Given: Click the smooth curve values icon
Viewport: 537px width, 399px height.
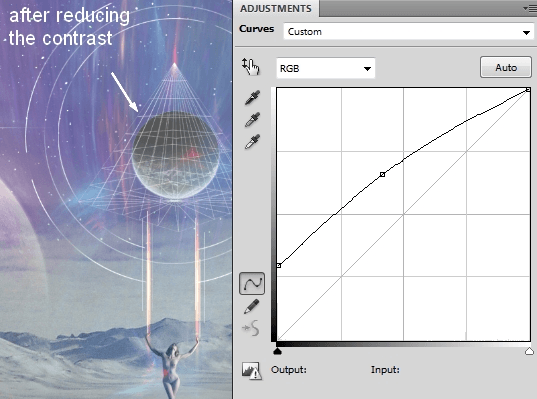Looking at the screenshot, I should click(x=251, y=328).
